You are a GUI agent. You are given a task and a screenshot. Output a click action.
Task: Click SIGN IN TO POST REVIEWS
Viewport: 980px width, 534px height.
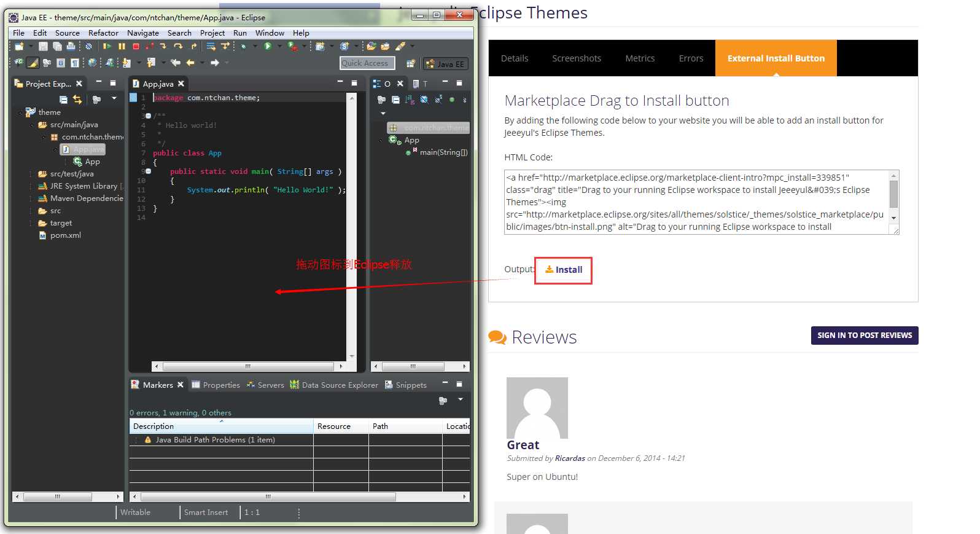click(x=865, y=336)
